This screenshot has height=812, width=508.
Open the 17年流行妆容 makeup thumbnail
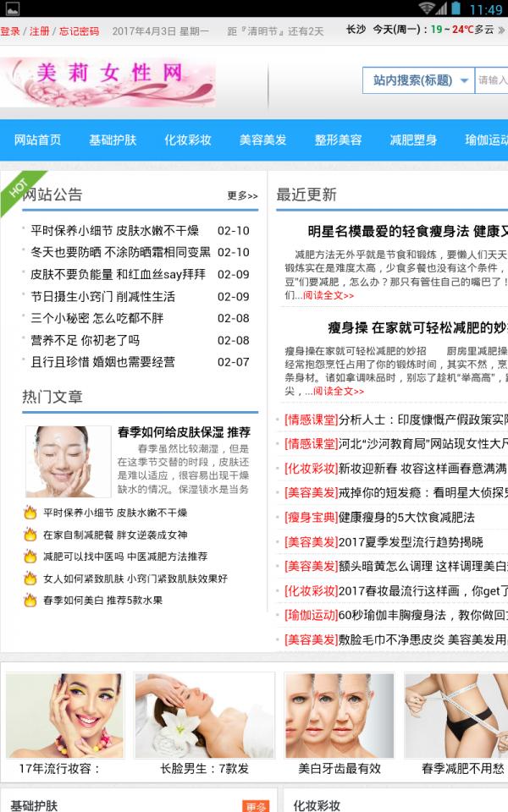coord(64,716)
